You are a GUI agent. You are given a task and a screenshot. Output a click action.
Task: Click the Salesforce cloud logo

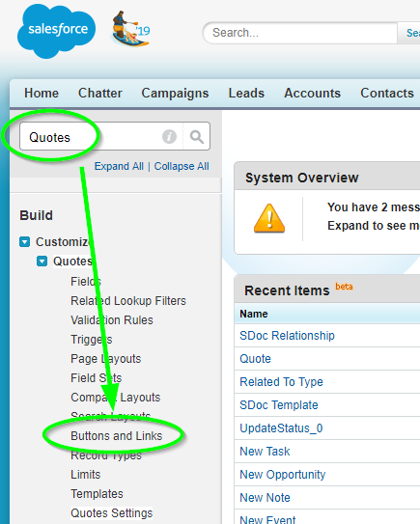click(56, 31)
